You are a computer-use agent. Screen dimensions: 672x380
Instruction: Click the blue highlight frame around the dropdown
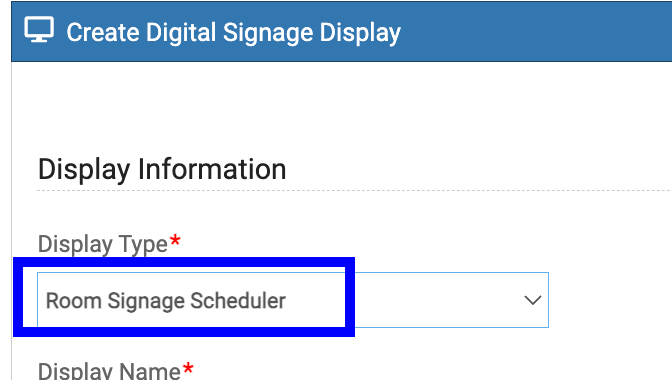184,262
